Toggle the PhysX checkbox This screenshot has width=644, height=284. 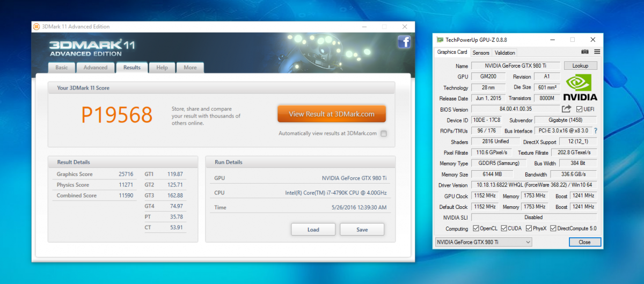529,228
